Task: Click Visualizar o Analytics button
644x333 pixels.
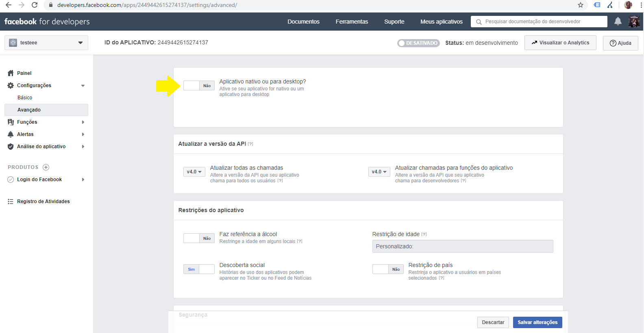Action: point(560,43)
